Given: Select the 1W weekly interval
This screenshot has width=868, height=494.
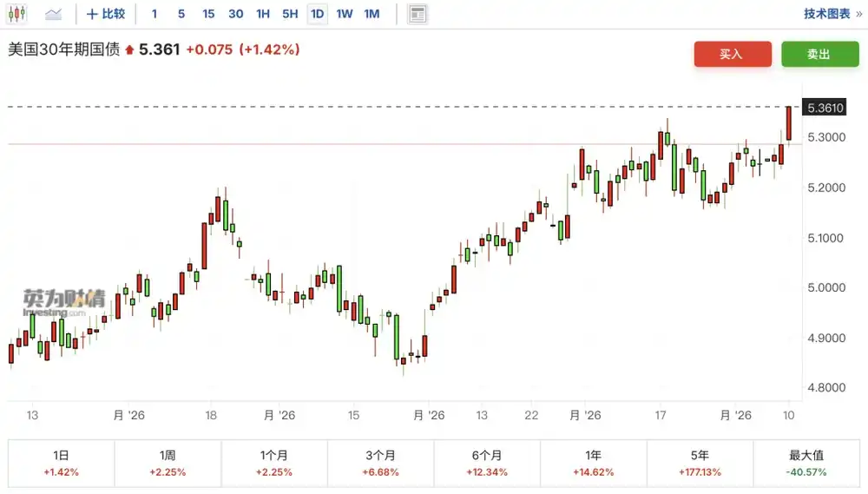Looking at the screenshot, I should tap(345, 14).
